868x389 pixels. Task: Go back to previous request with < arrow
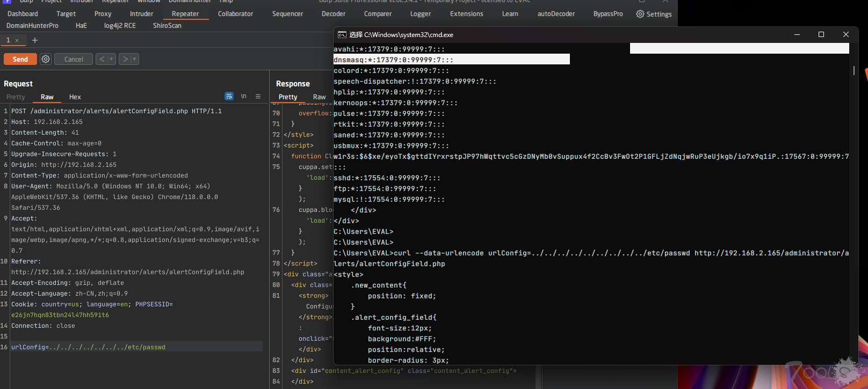pos(102,59)
